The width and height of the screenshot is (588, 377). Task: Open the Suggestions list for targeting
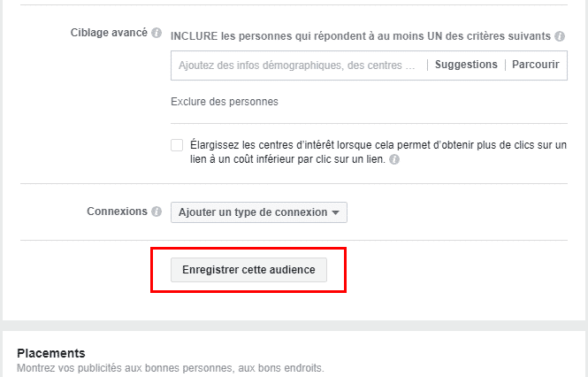coord(466,65)
